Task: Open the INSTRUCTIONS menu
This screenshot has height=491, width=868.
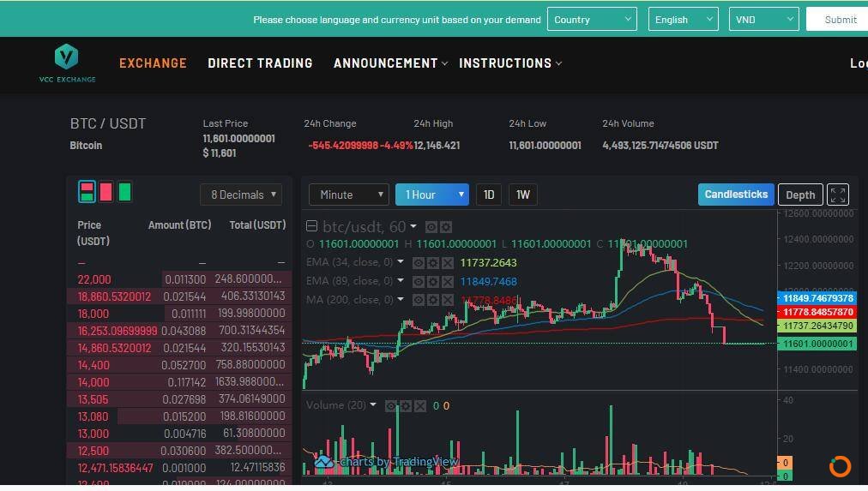Action: (x=509, y=63)
